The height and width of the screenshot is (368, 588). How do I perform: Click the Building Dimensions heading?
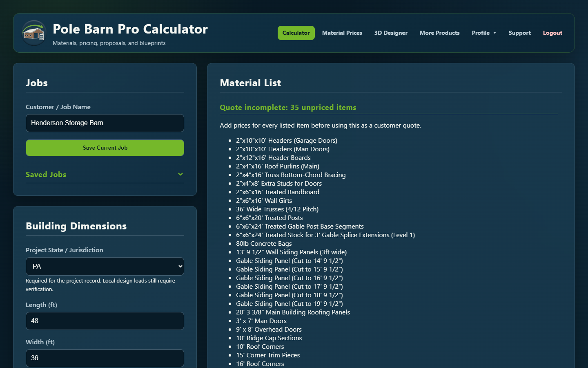tap(76, 226)
